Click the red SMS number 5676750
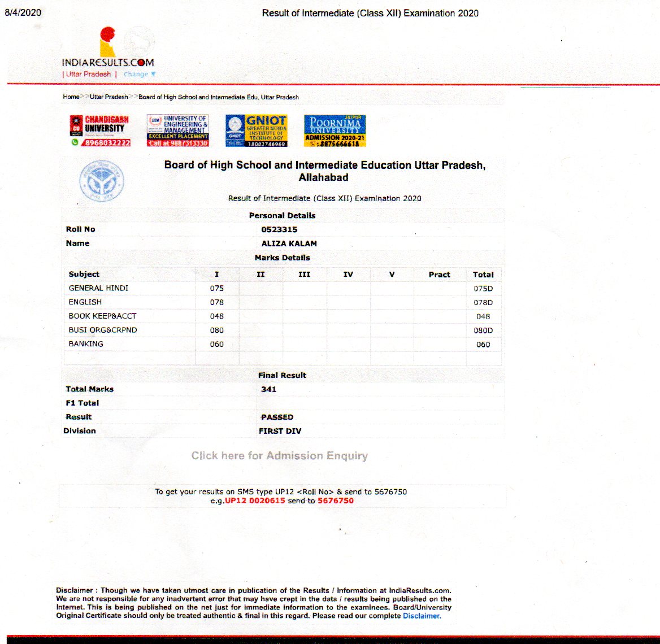 pos(336,501)
